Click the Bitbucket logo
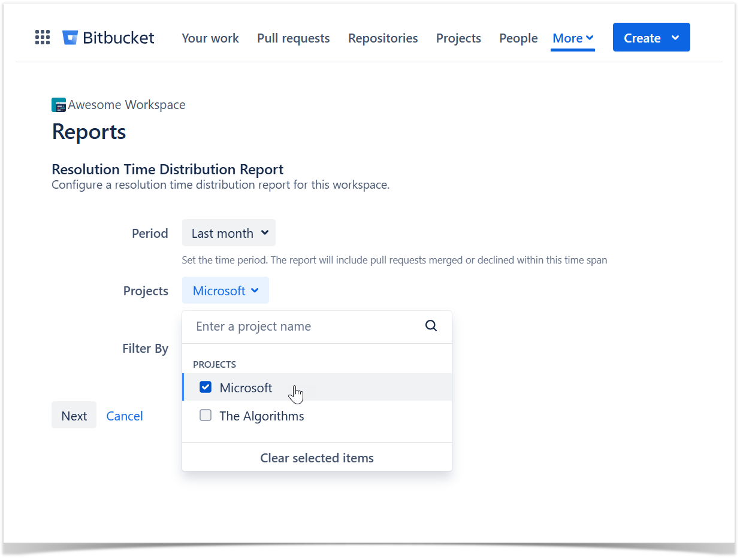 coord(108,38)
